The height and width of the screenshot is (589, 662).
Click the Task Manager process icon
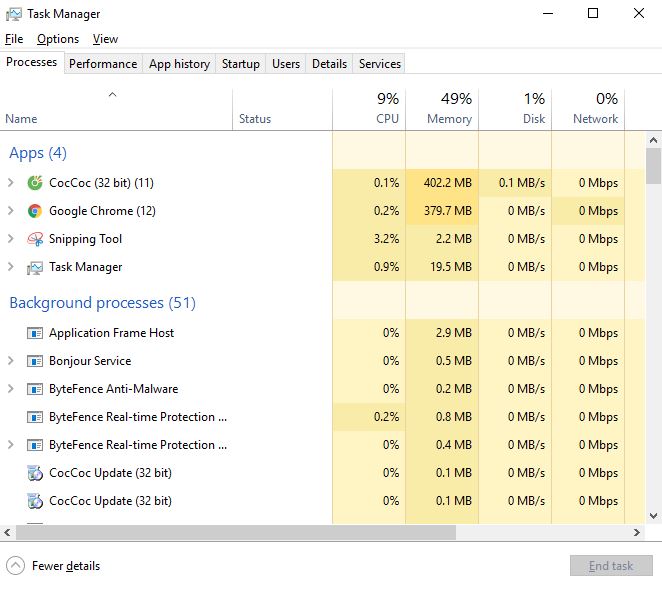[34, 267]
